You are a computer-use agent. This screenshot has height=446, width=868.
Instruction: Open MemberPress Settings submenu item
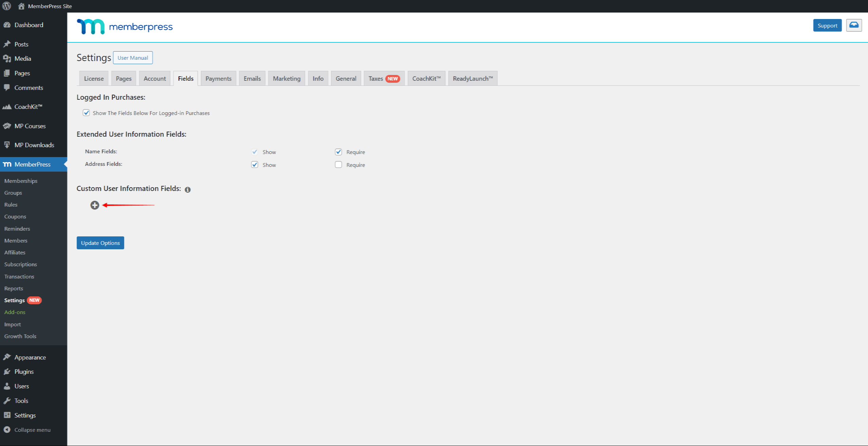pyautogui.click(x=14, y=300)
